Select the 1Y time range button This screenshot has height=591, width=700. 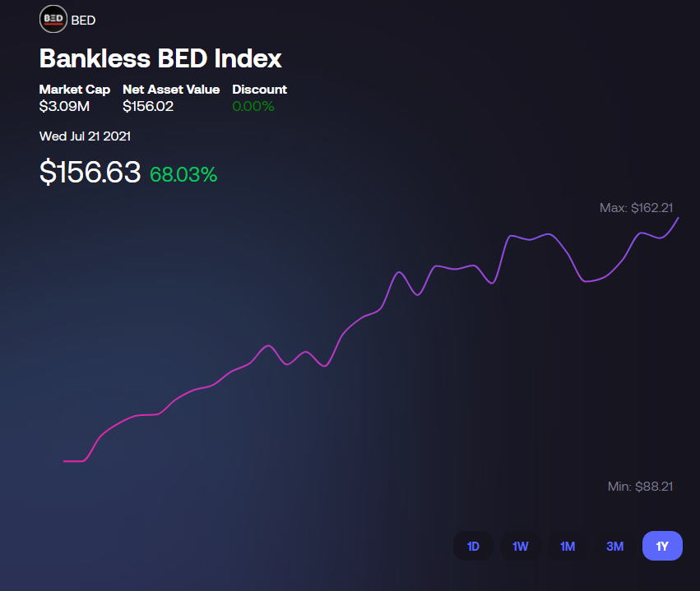point(662,546)
